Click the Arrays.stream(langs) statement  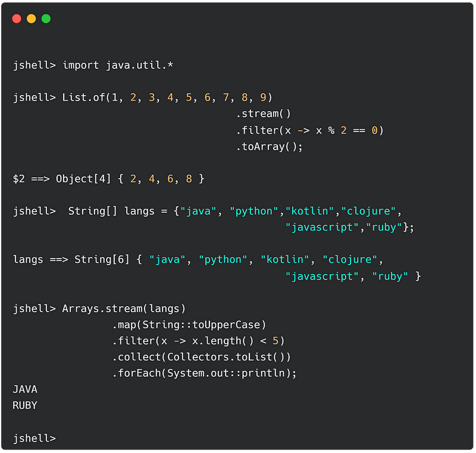pos(124,309)
